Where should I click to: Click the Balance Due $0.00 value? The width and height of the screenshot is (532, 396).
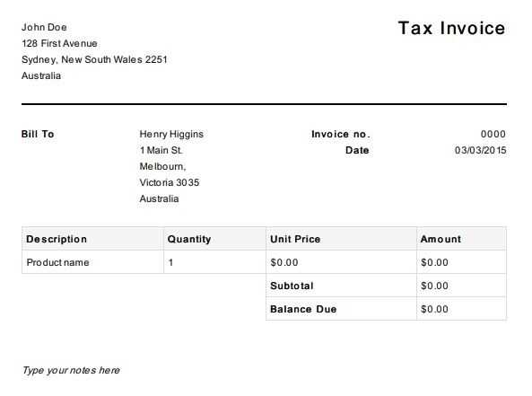coord(434,309)
